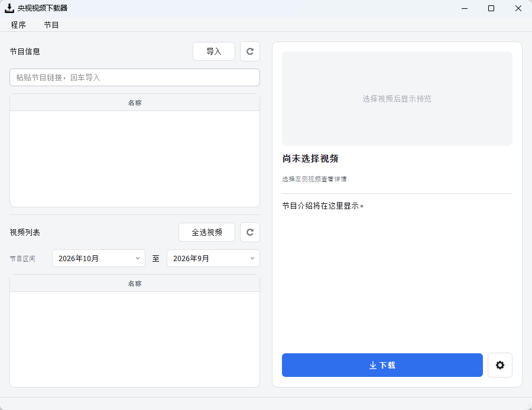Screen dimensions: 532x410
Task: Click the 名称 header in the 节目信息 table
Action: click(x=135, y=103)
